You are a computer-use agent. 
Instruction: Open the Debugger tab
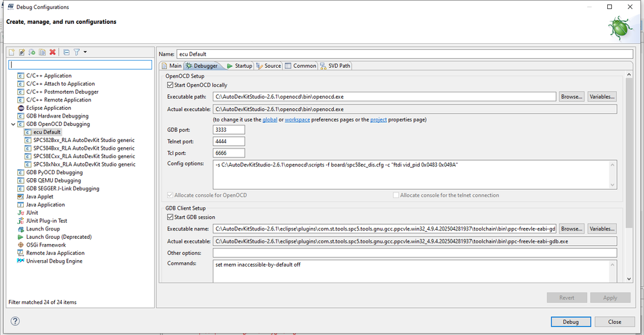pos(202,66)
